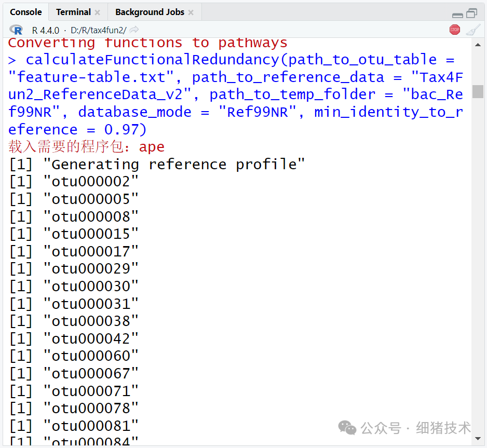The width and height of the screenshot is (487, 448).
Task: Maximize the console pane with the maximize icon
Action: (471, 13)
